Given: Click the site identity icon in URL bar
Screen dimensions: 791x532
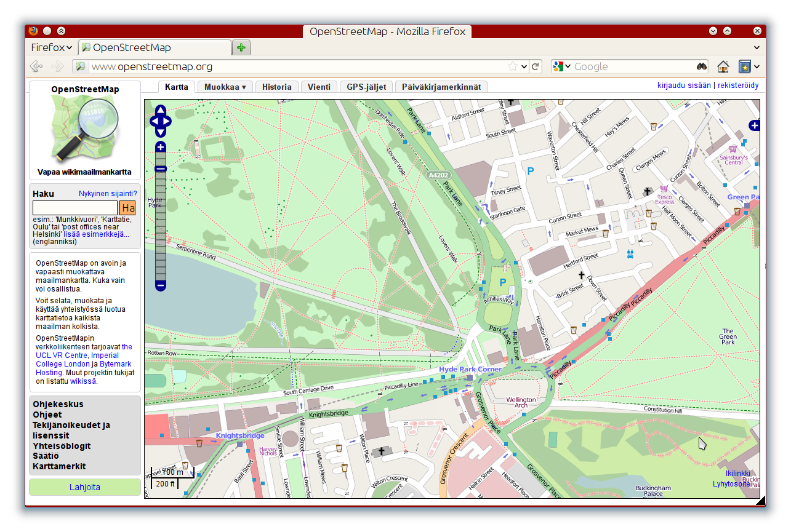Looking at the screenshot, I should pos(80,66).
